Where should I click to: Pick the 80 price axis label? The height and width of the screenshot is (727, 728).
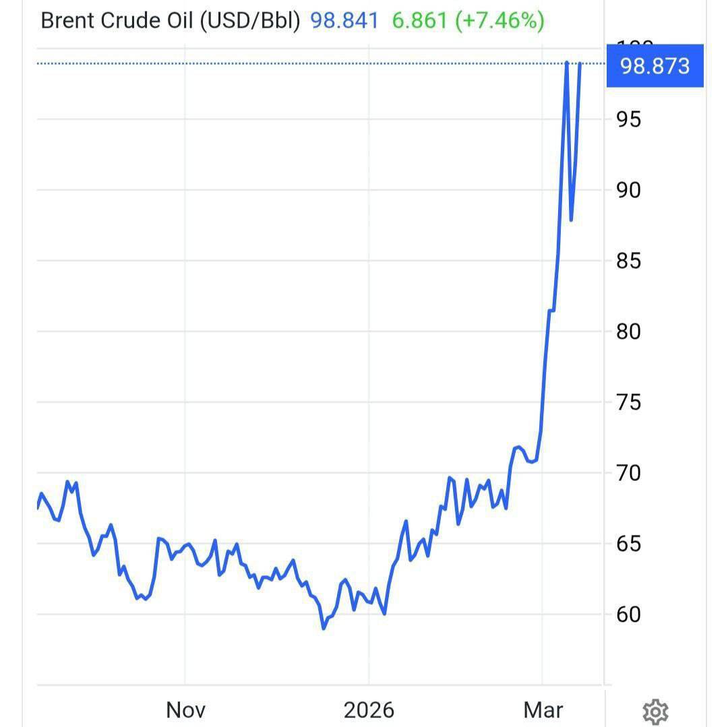click(x=628, y=331)
